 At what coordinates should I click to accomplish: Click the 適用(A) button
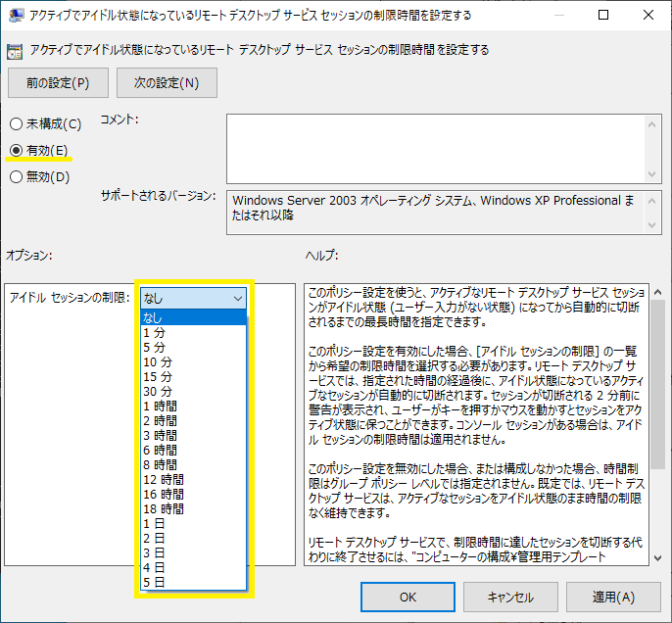point(613,597)
